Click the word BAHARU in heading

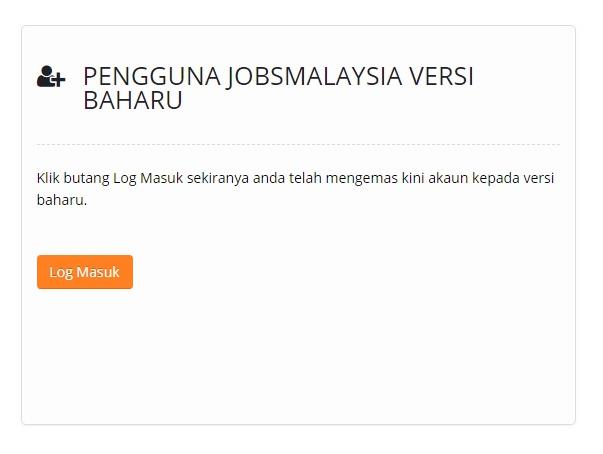[133, 100]
